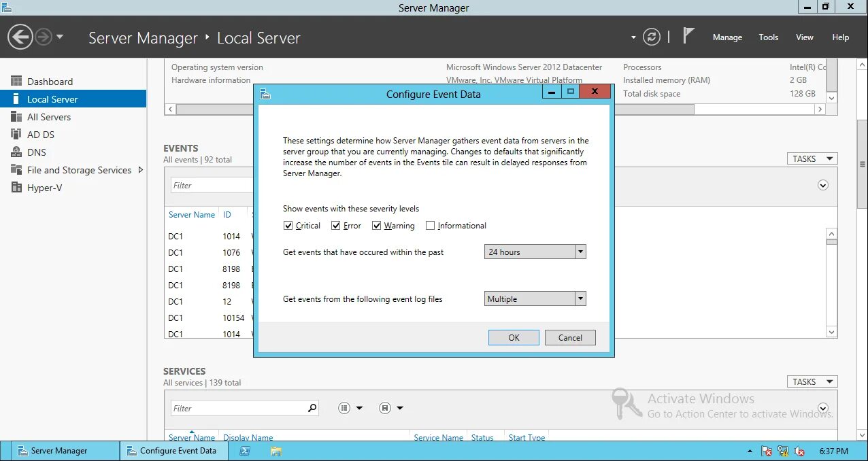Click the save icon near the Services filter
The width and height of the screenshot is (868, 461).
point(384,407)
